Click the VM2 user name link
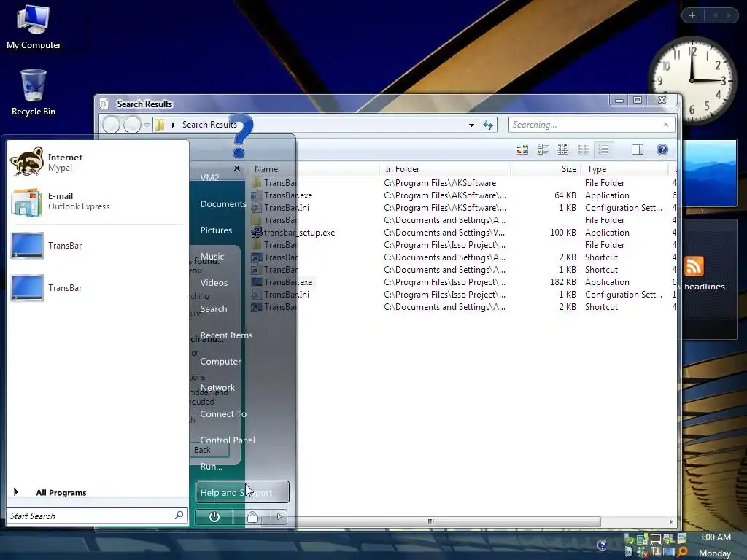 (209, 178)
